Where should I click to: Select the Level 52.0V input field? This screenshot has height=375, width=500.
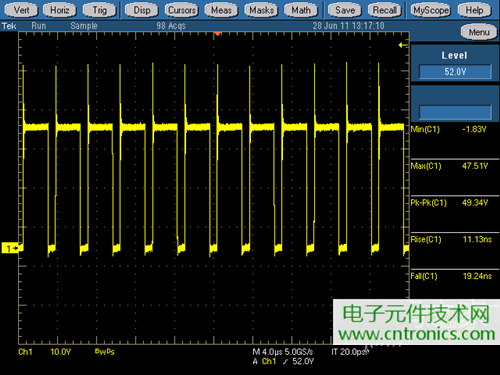coord(455,72)
